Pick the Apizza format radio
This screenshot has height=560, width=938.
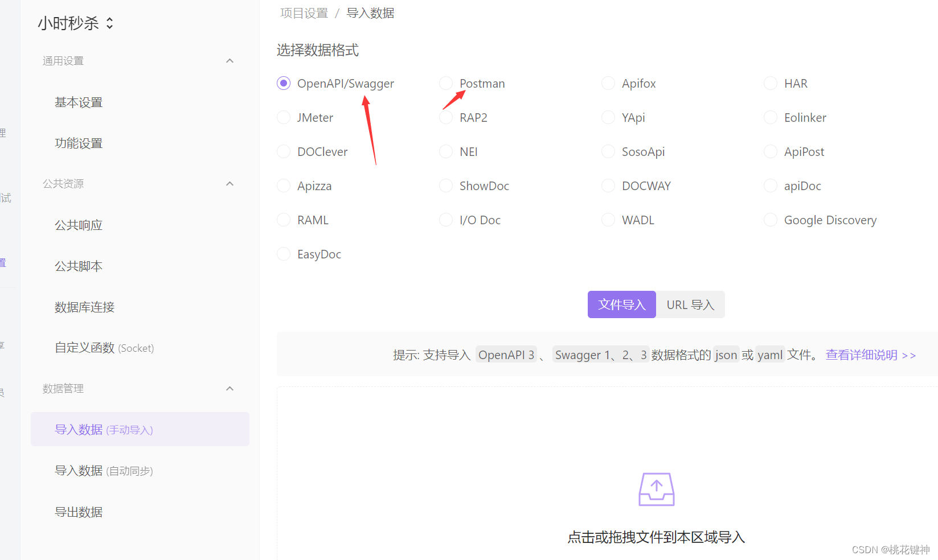tap(284, 186)
